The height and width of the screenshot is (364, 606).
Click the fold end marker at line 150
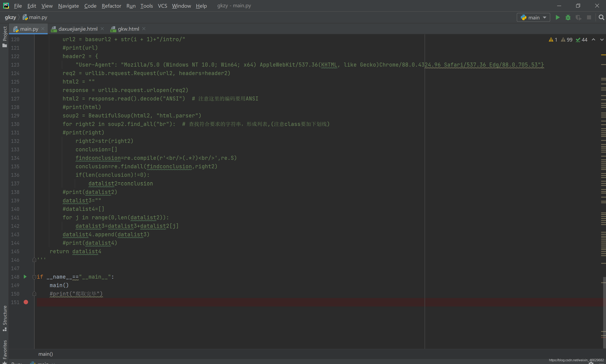click(x=34, y=294)
